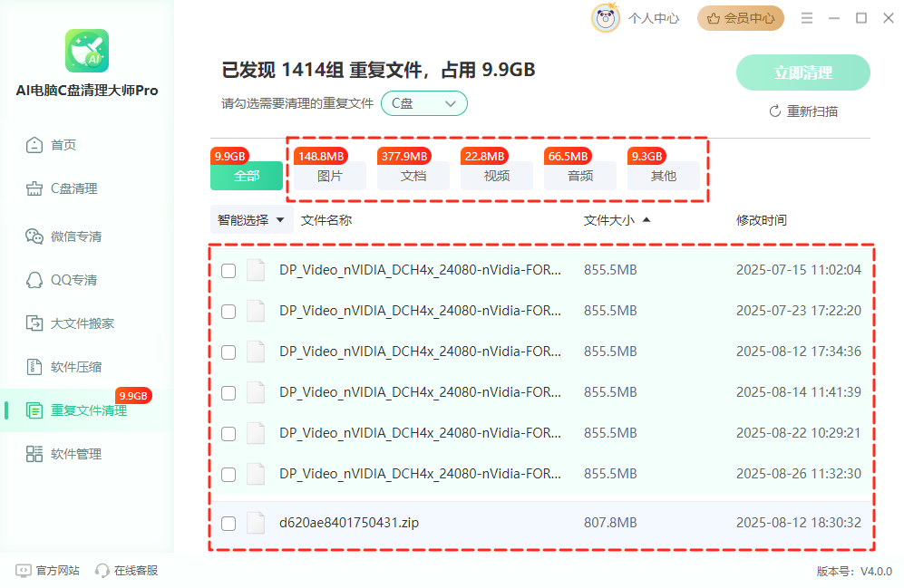Click the thumbs-up icon in 会员中心 button

coord(714,18)
